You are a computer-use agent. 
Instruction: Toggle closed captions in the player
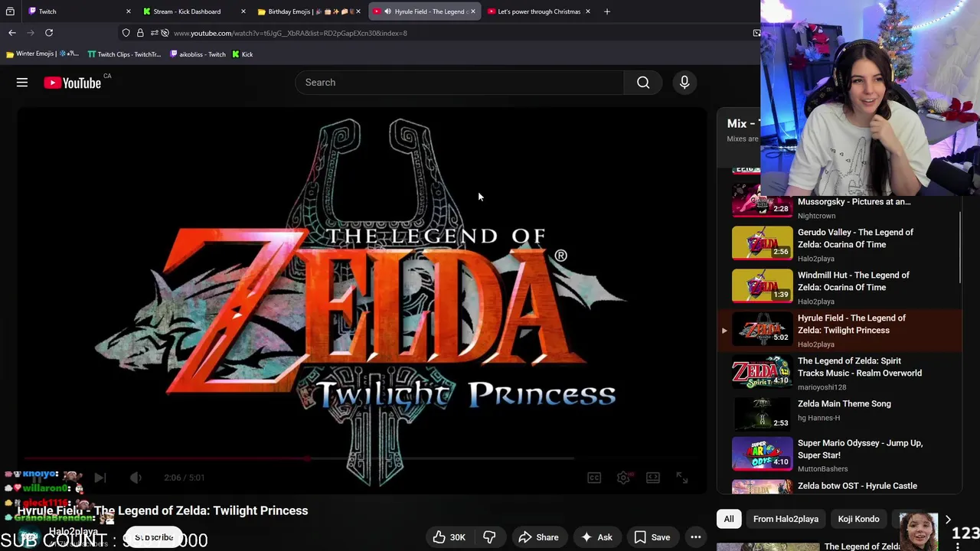594,478
